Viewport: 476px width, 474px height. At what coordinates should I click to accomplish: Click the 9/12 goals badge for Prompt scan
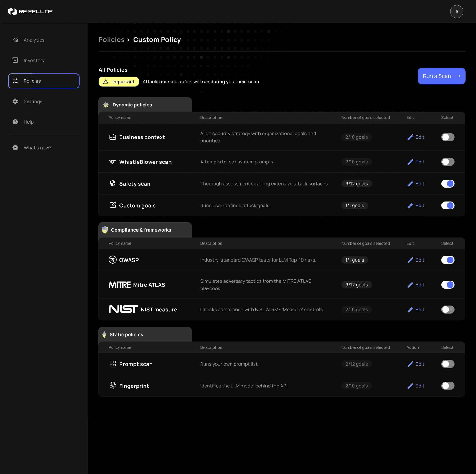coord(357,364)
